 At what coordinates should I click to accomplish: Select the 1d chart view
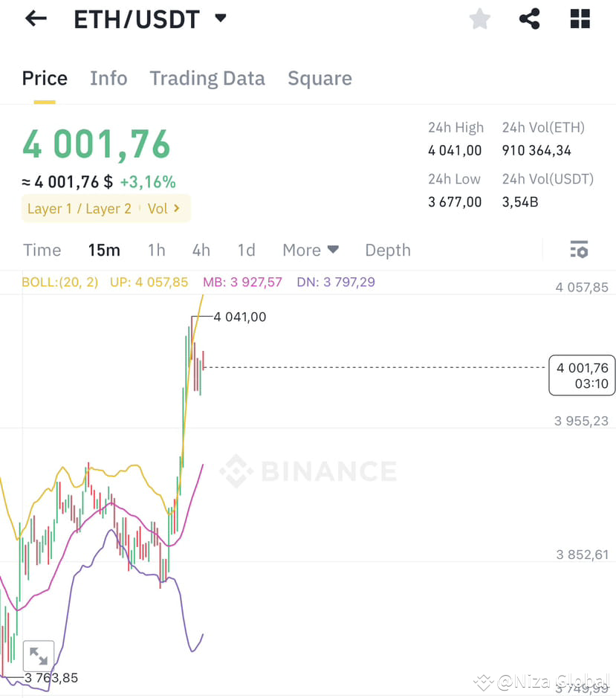[246, 250]
